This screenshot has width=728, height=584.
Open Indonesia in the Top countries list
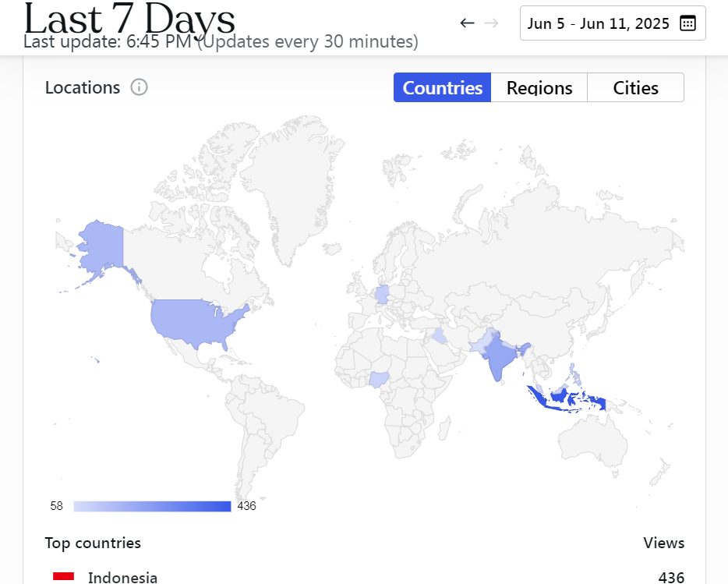[x=122, y=578]
